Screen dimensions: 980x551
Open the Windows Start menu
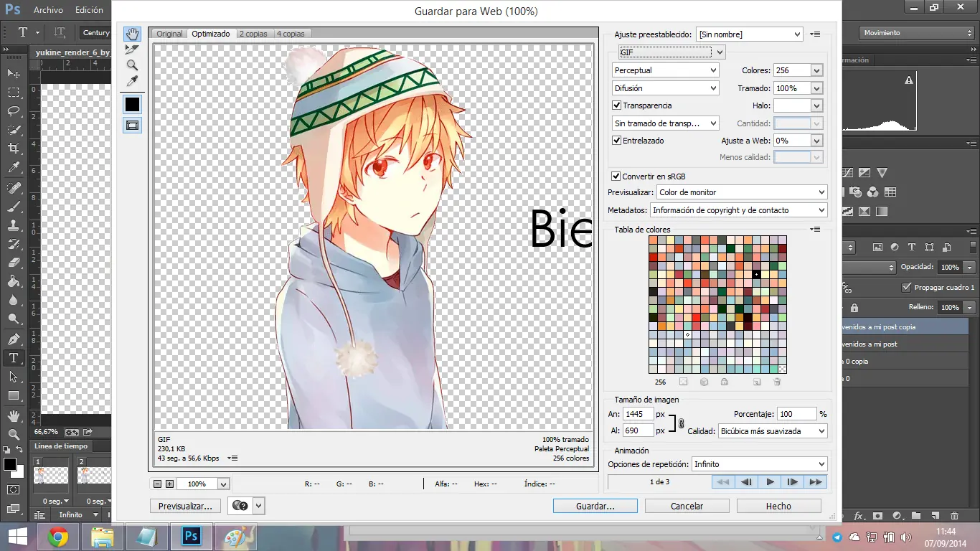[x=17, y=537]
